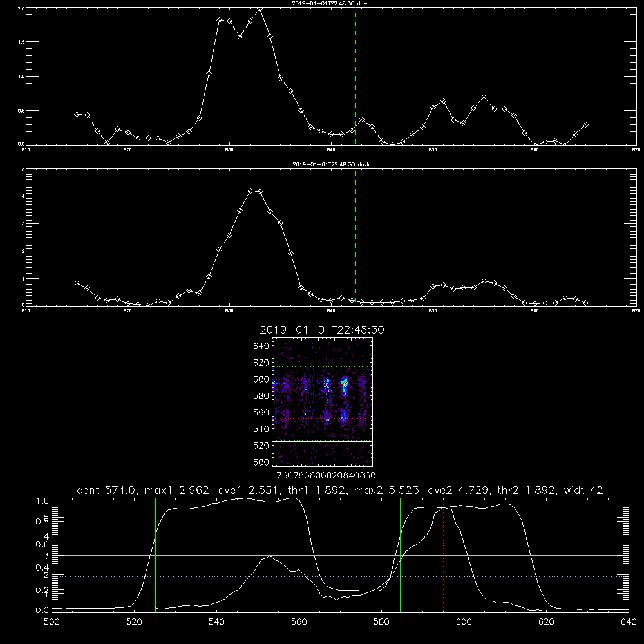Click the 'widt 42' value in stats line
The height and width of the screenshot is (644, 644).
click(x=583, y=490)
